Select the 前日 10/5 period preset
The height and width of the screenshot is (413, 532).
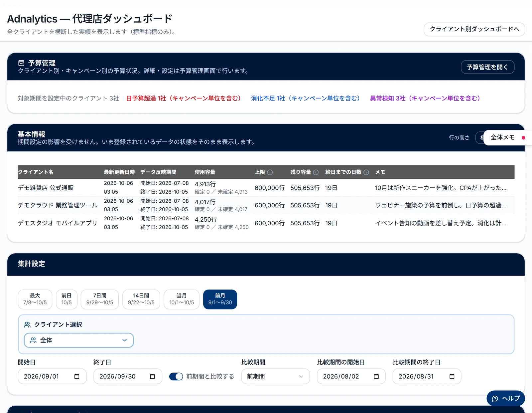(x=66, y=299)
